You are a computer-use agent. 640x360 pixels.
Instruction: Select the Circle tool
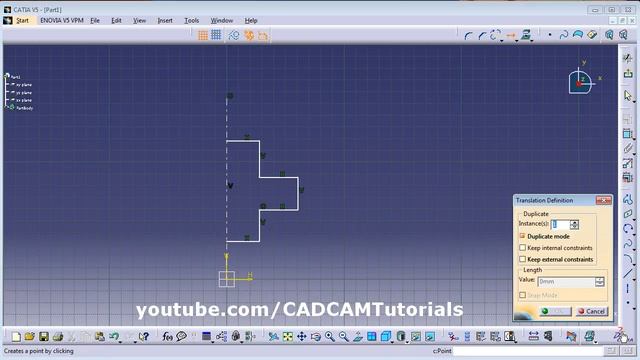point(628,229)
